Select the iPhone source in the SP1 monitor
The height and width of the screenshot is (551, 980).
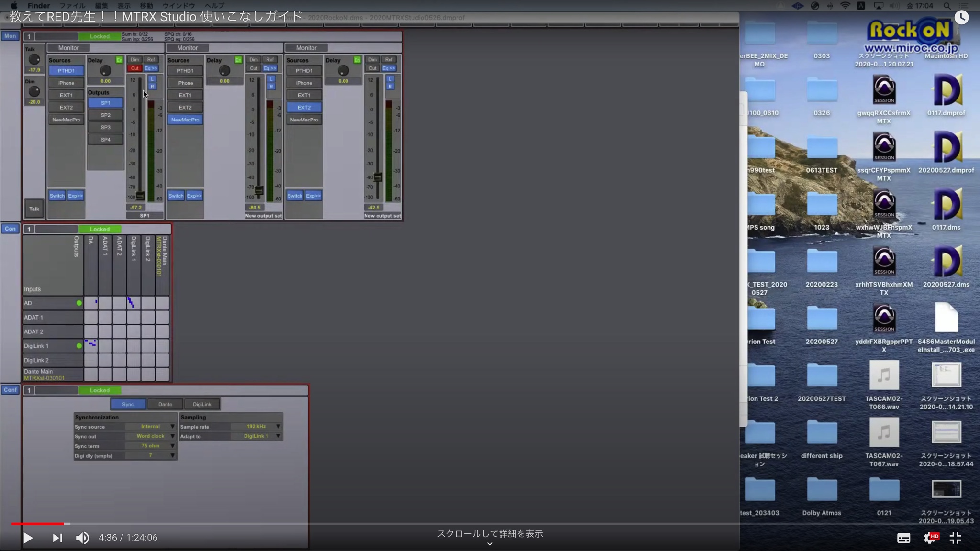[66, 83]
